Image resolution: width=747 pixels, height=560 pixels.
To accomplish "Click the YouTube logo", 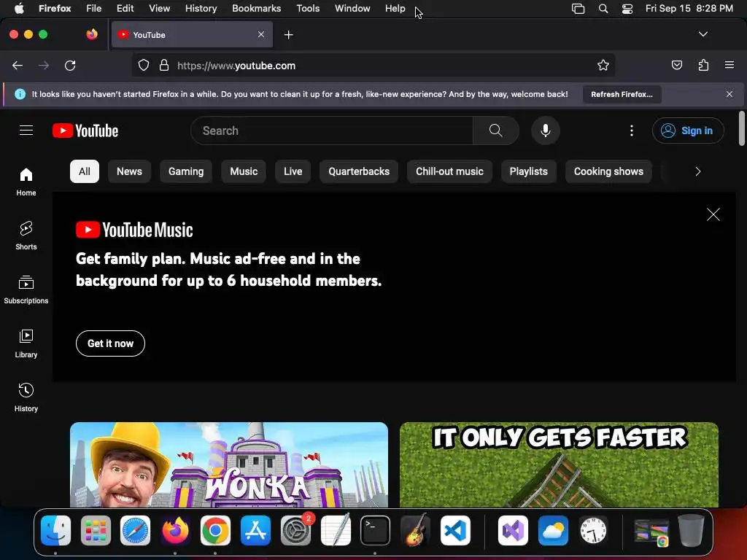I will (85, 131).
